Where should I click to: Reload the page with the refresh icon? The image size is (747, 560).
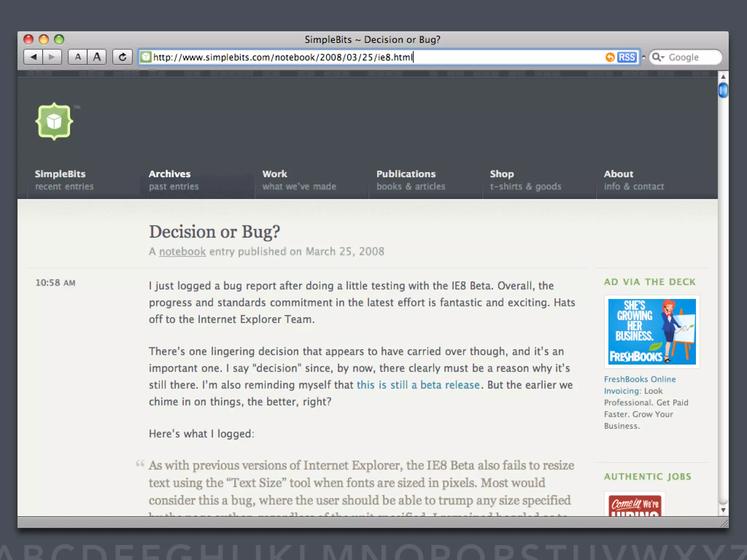pyautogui.click(x=123, y=57)
